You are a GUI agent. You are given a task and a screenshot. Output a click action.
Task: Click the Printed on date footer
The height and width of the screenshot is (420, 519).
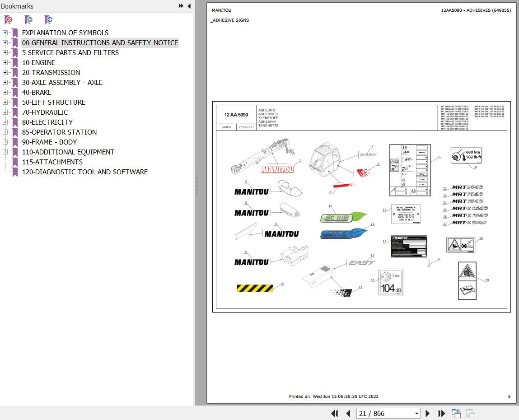pyautogui.click(x=334, y=396)
